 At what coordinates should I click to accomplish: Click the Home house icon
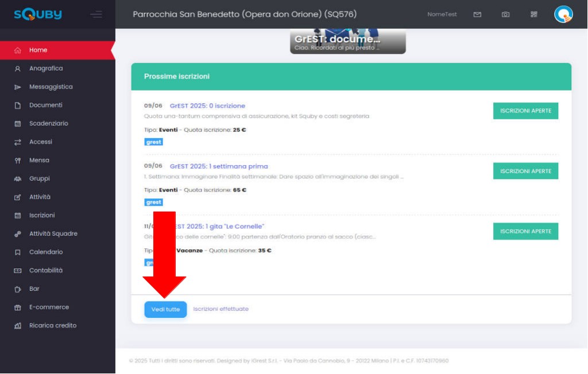(18, 50)
